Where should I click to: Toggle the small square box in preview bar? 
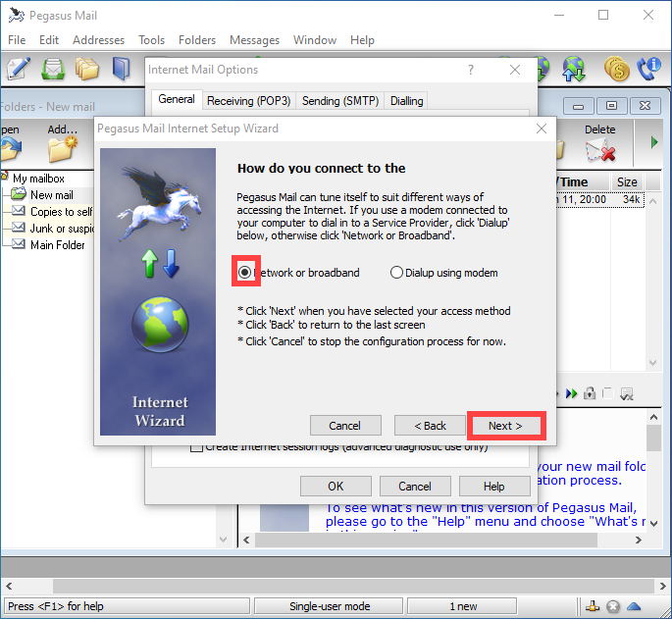coord(607,393)
